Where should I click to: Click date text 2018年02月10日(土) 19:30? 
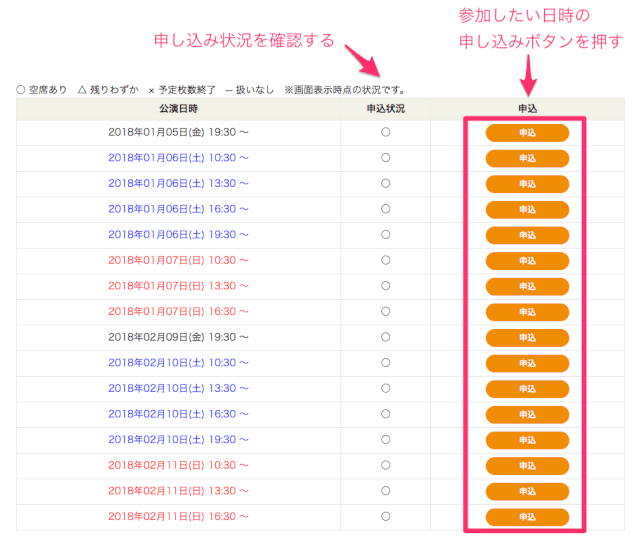click(x=178, y=440)
